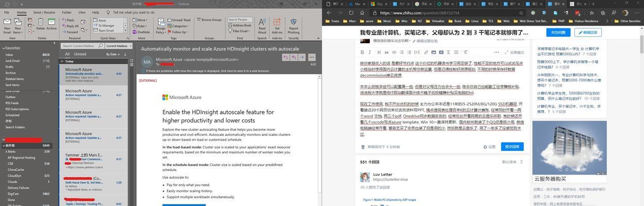Open the Help ribbon tab
Screen dimensions: 644x206
pyautogui.click(x=96, y=12)
